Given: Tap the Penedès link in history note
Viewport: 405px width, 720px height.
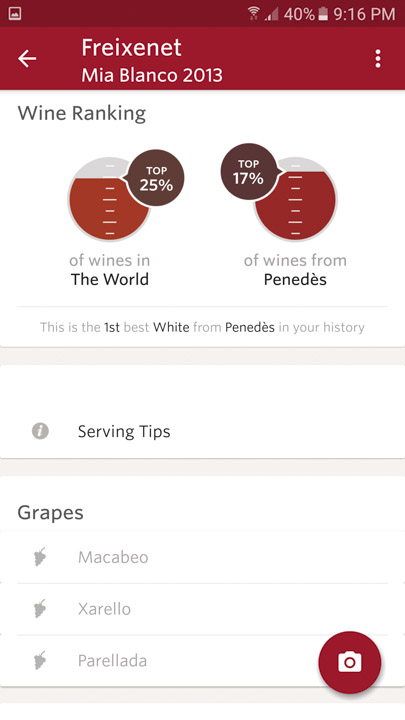Looking at the screenshot, I should pos(250,327).
